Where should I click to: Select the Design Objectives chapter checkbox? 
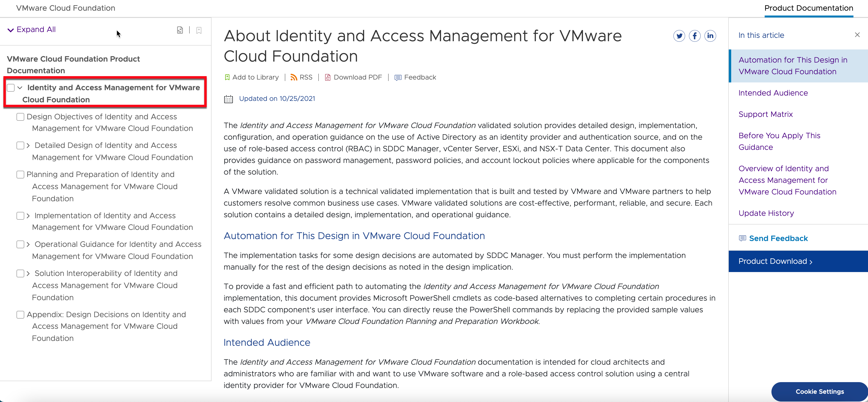(20, 117)
